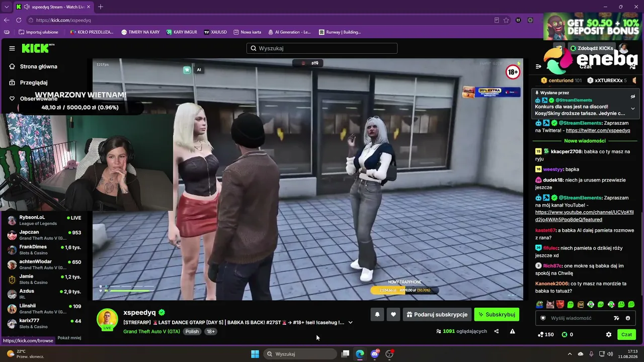
Task: Open RybsonLoL channel in sidebar
Action: [44, 220]
